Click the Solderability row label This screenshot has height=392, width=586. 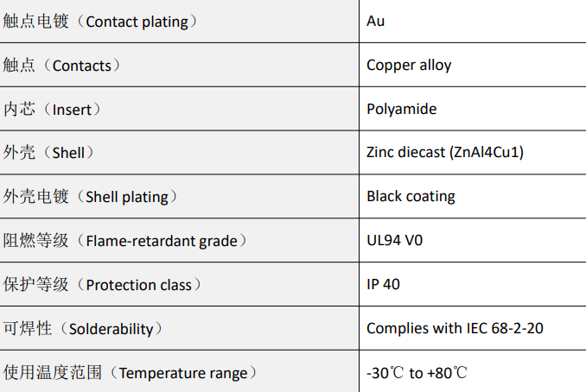point(83,329)
